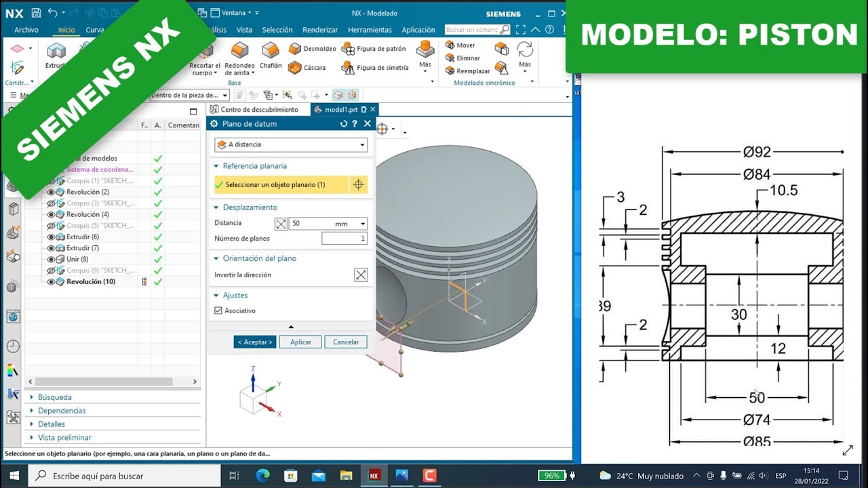Select the Redondeo de arista tool
The image size is (868, 488).
[x=239, y=58]
